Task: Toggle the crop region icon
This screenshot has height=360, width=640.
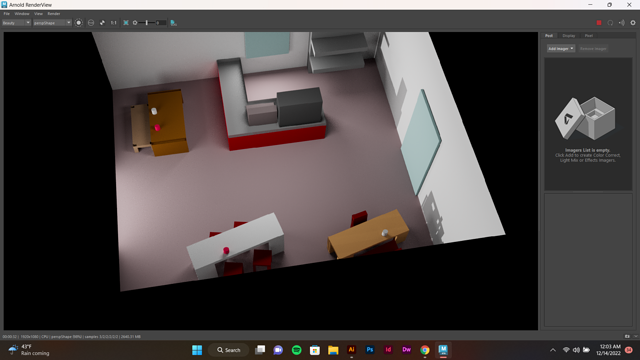Action: point(126,23)
